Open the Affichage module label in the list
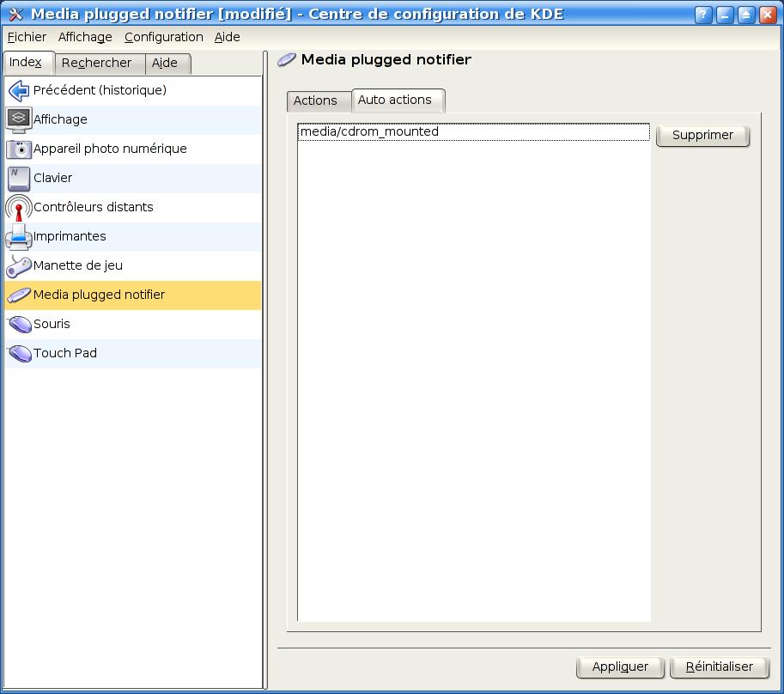784x694 pixels. [60, 119]
